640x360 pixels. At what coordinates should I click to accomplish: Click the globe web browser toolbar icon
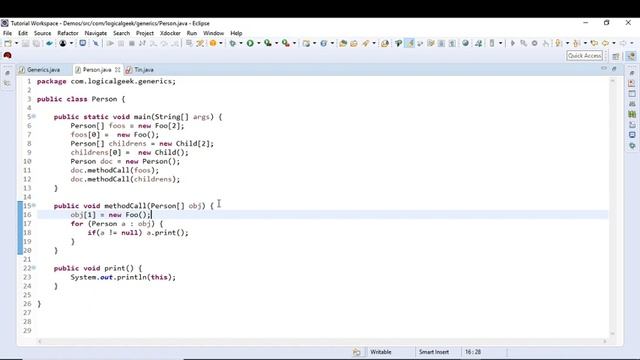[x=465, y=43]
